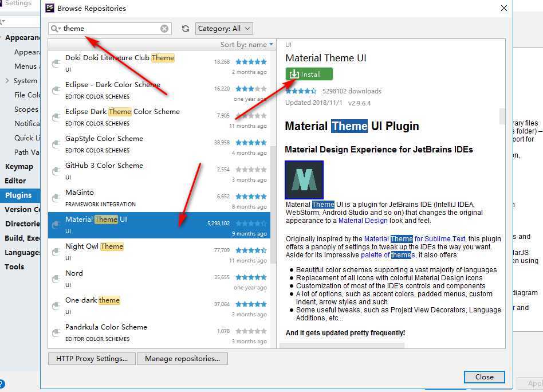The width and height of the screenshot is (543, 392).
Task: Click plugin icon beside Doki Doki Literature Club Theme
Action: pos(56,64)
